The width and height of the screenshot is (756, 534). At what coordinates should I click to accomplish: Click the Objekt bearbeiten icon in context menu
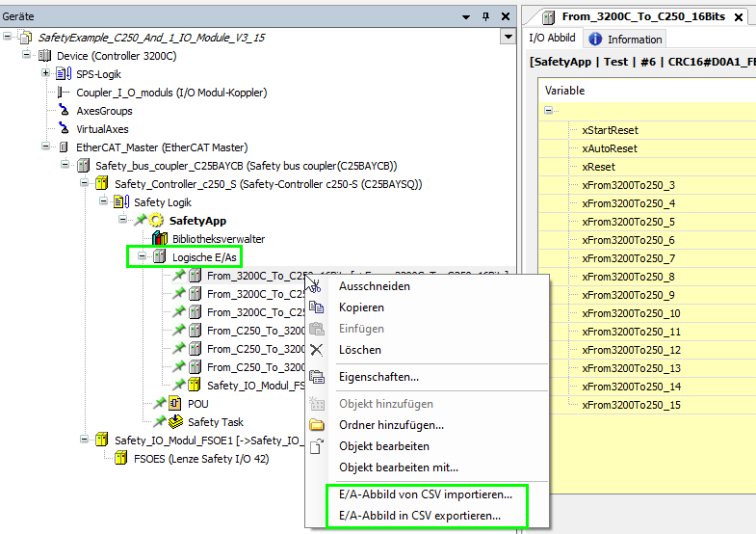316,446
